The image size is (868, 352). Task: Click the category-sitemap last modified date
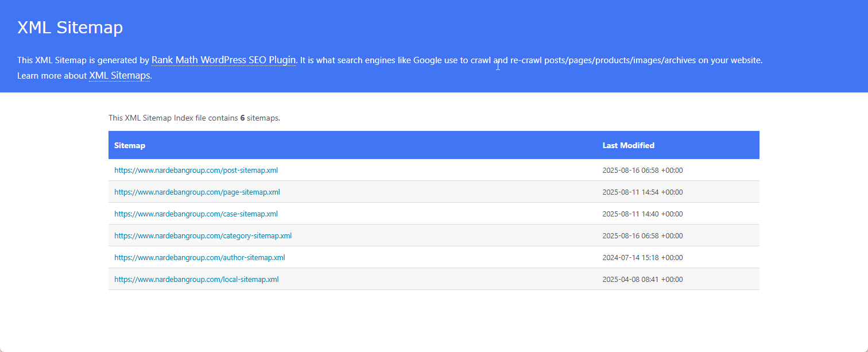point(642,236)
